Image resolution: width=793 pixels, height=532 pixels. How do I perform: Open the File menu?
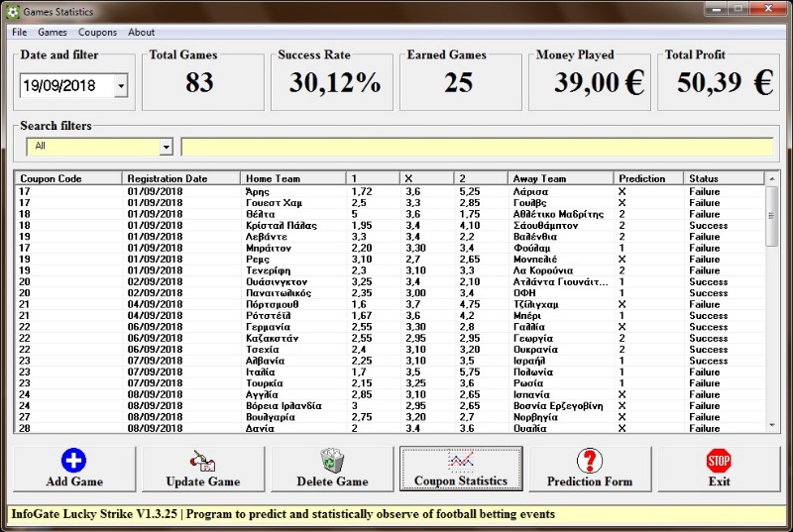coord(20,33)
